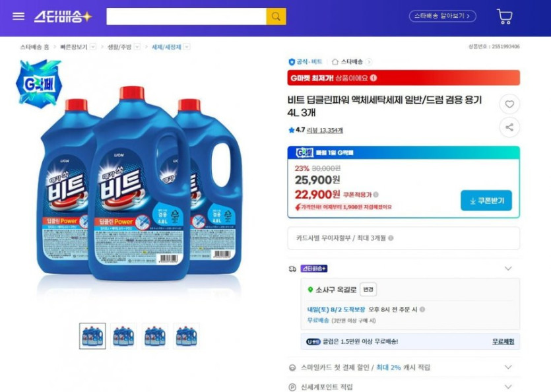Open the 세제/세정제 breadcrumb dropdown
Image resolution: width=551 pixels, height=392 pixels.
tap(187, 47)
